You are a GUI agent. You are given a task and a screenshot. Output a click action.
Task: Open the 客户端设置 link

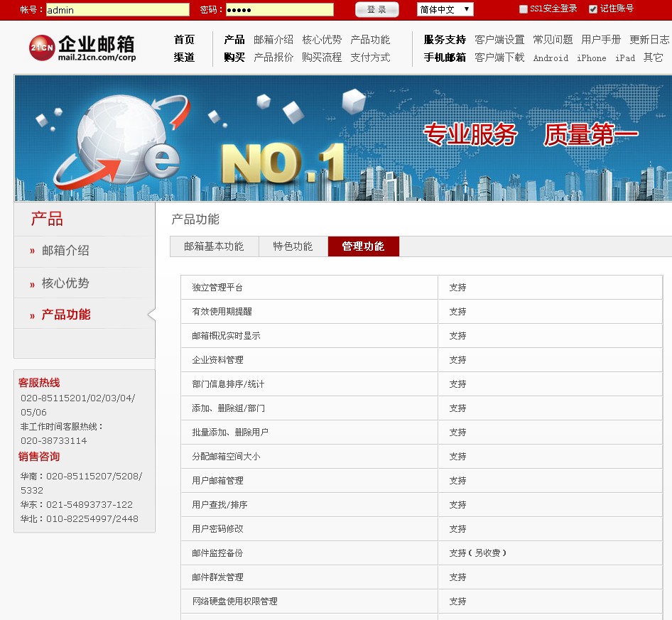point(499,40)
